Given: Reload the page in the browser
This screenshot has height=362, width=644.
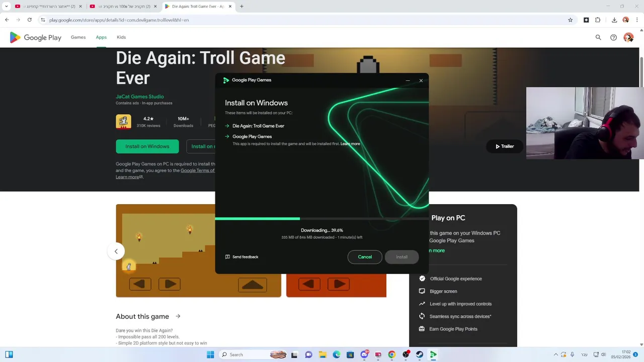Looking at the screenshot, I should tap(30, 20).
